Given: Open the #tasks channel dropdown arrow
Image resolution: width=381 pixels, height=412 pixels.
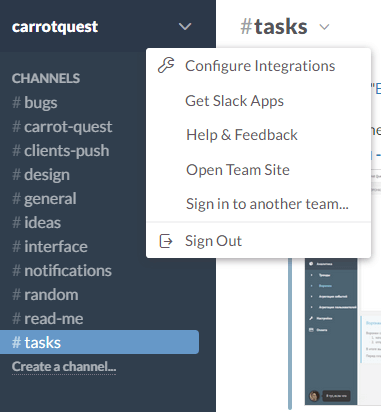Looking at the screenshot, I should point(324,27).
